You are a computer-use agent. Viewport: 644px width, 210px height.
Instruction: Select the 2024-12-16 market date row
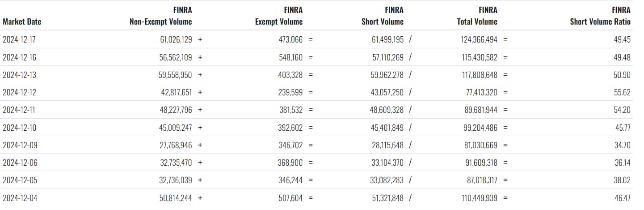pos(322,57)
